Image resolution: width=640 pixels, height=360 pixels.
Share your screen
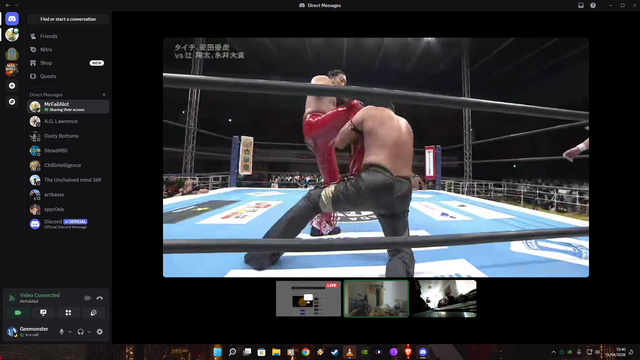pos(43,313)
